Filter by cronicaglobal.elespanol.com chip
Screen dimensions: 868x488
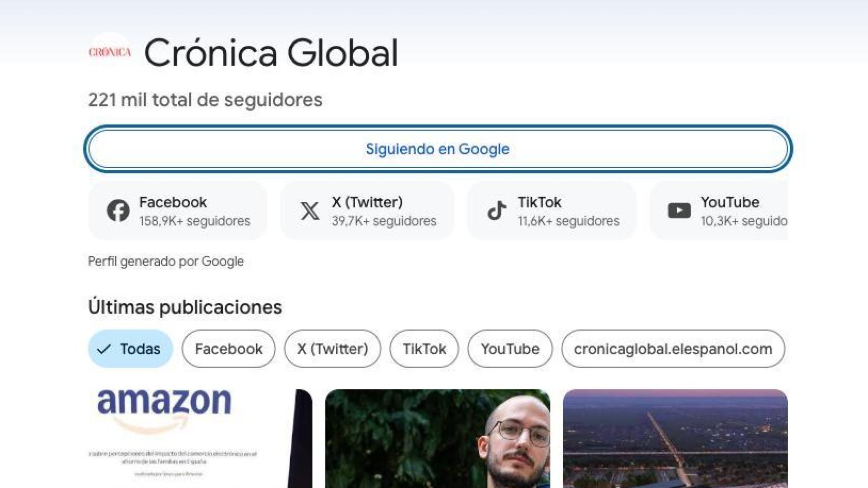coord(673,349)
